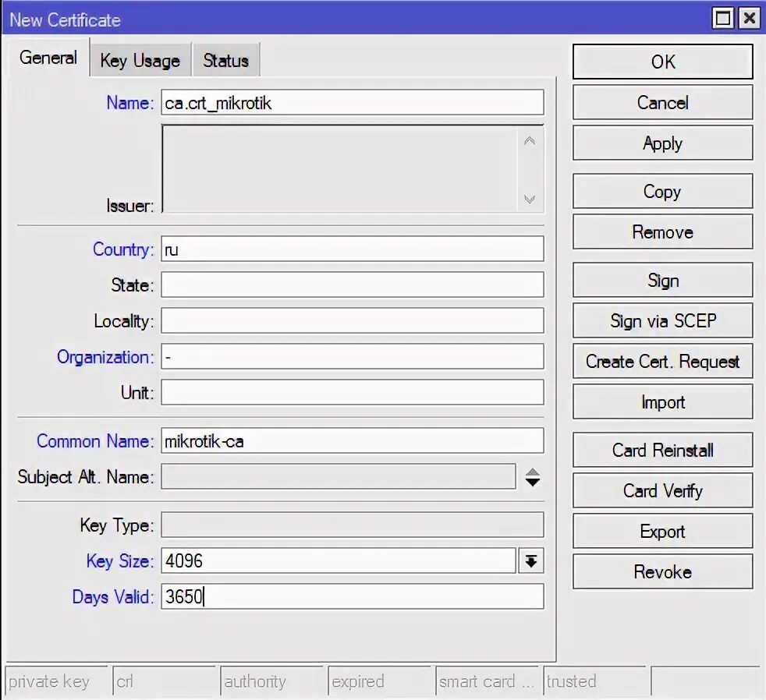Export the certificate
Image resolution: width=766 pixels, height=700 pixels.
[x=662, y=531]
